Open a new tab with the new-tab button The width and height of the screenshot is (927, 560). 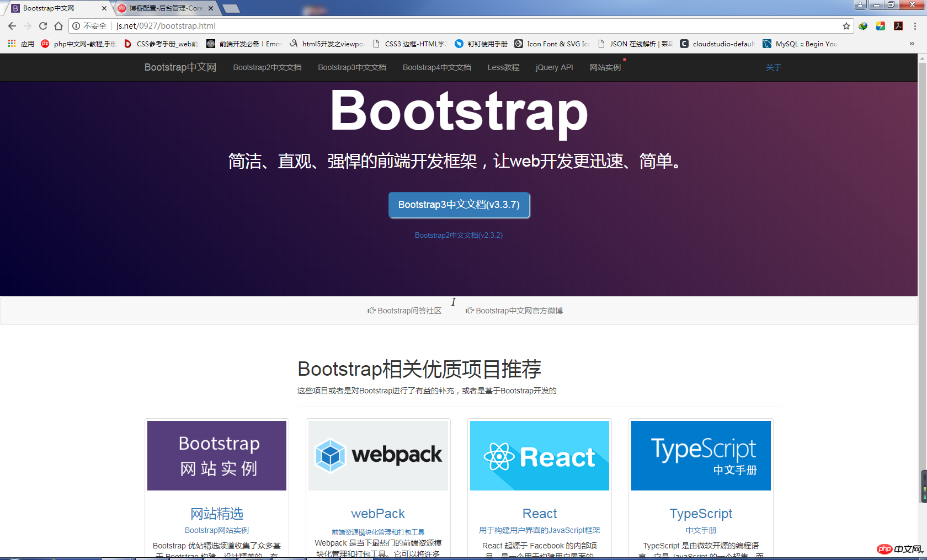[x=231, y=8]
